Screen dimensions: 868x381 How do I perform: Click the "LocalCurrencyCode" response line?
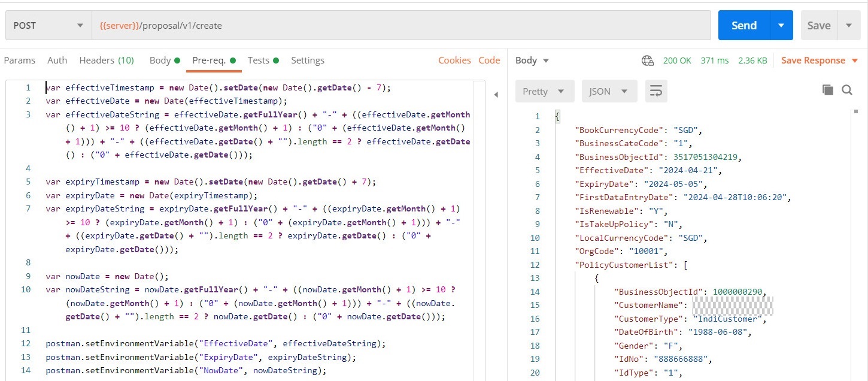[x=641, y=238]
